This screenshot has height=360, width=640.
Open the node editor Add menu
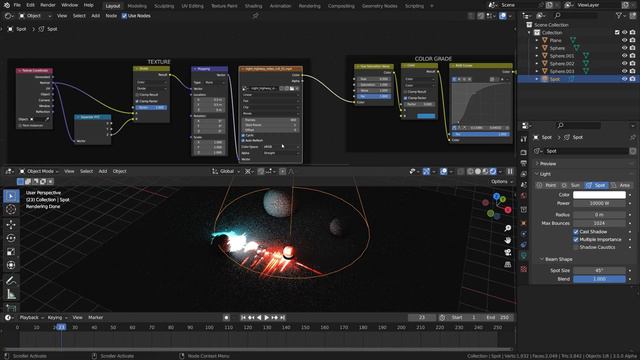[96, 16]
